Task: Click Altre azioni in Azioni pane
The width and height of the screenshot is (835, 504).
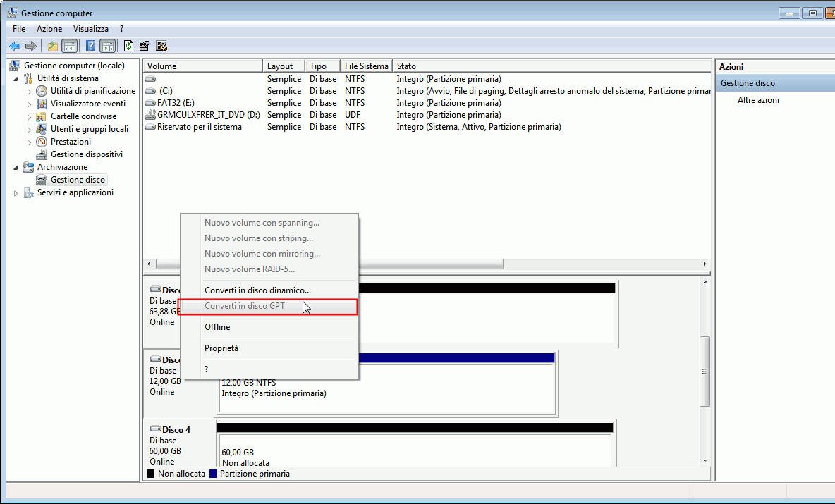Action: (758, 100)
